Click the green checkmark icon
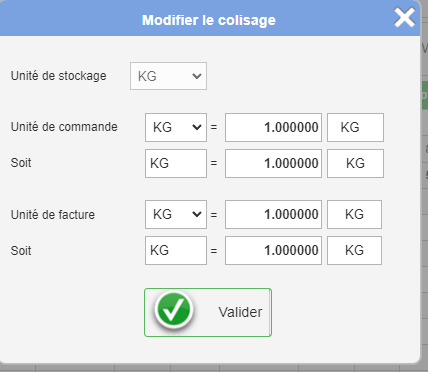 coord(174,310)
